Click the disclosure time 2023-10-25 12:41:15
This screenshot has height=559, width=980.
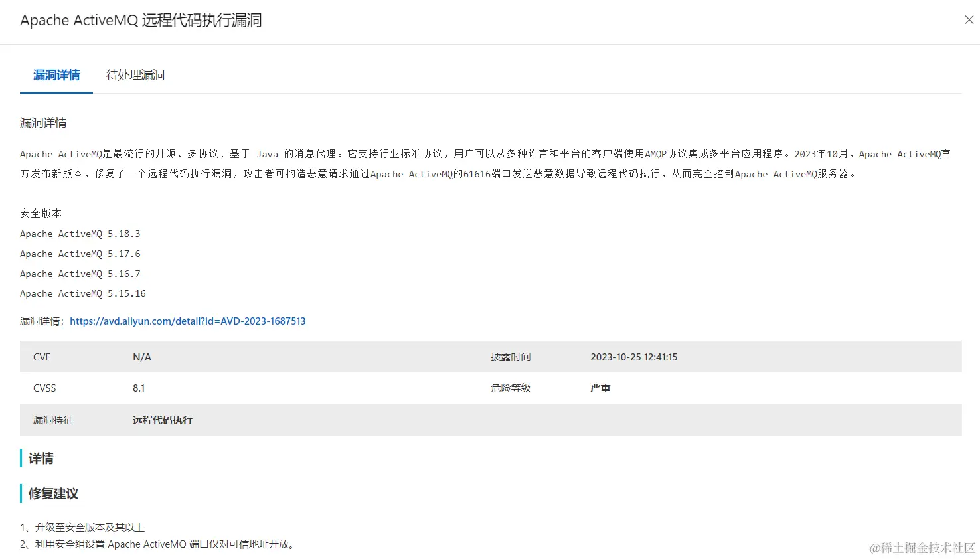[x=633, y=357]
